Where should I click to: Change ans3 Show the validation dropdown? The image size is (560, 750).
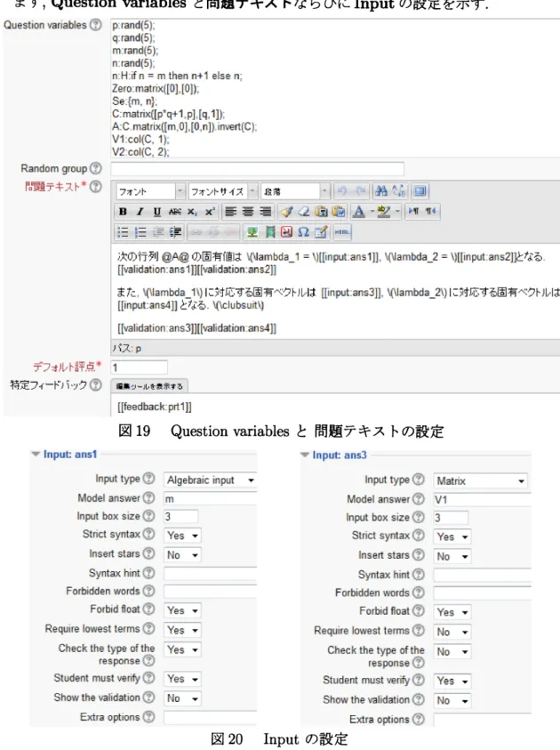[x=452, y=701]
